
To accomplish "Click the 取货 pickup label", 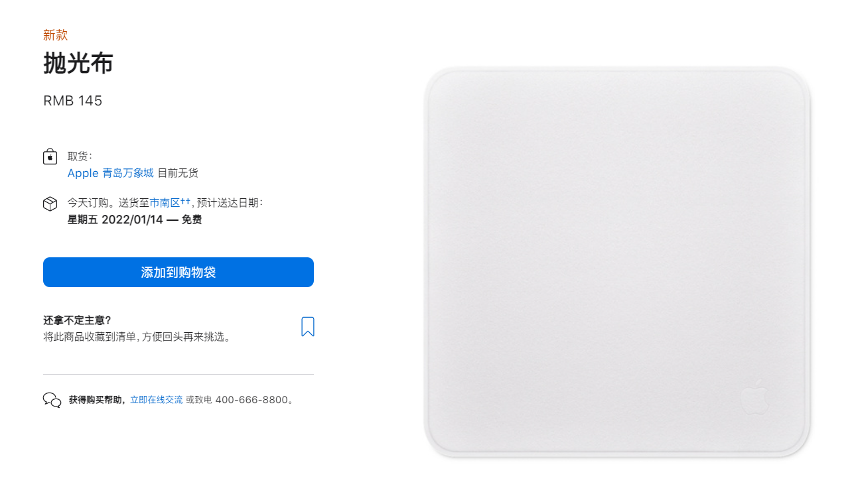I will (x=80, y=157).
